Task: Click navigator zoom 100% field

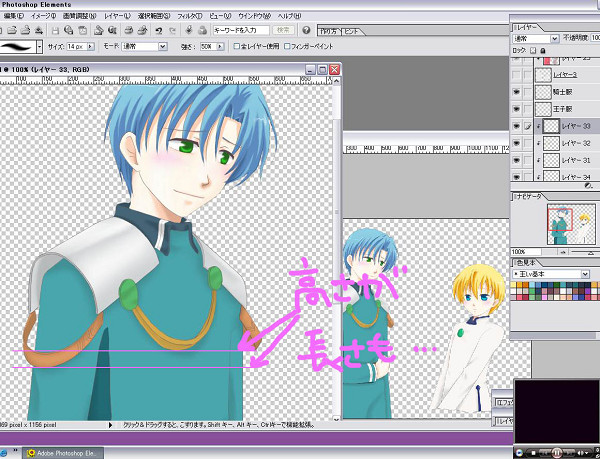Action: pos(526,252)
